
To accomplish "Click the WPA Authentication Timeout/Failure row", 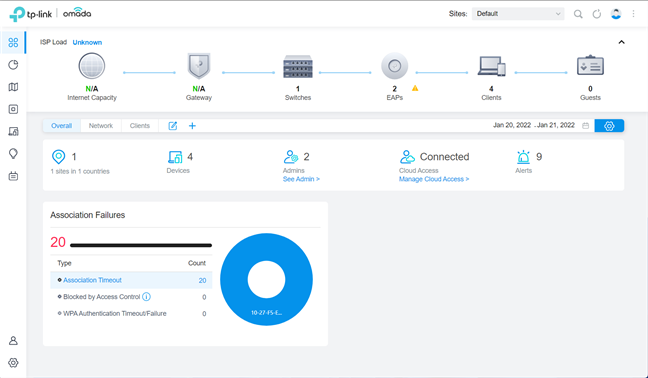I will tap(131, 314).
